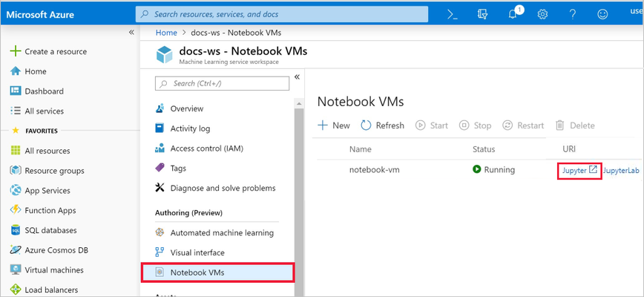Click the URI column header
This screenshot has width=644, height=297.
569,149
